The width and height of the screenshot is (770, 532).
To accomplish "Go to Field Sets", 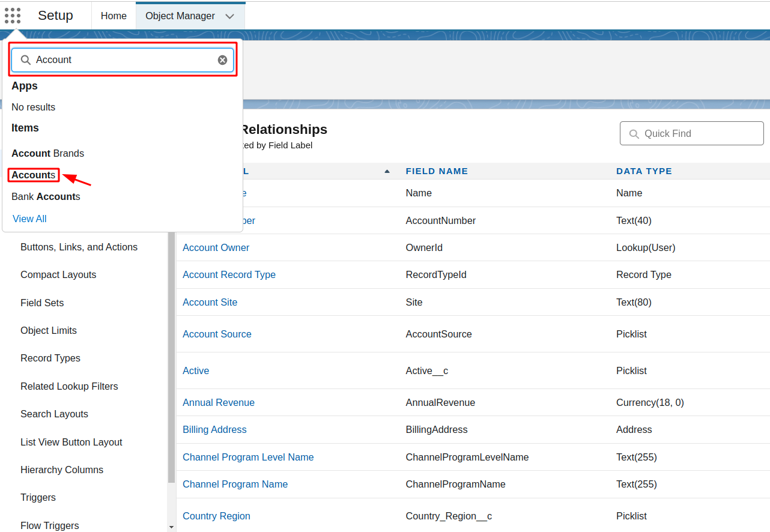I will coord(42,303).
